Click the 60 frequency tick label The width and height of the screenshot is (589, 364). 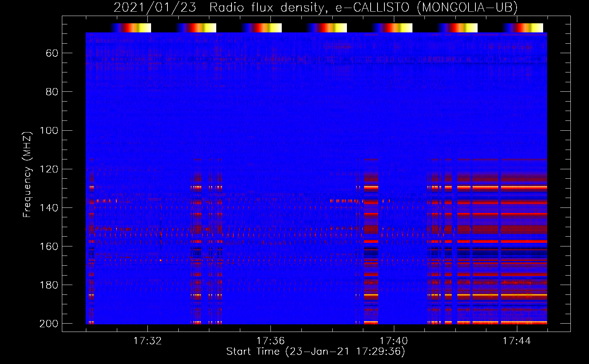pyautogui.click(x=52, y=54)
